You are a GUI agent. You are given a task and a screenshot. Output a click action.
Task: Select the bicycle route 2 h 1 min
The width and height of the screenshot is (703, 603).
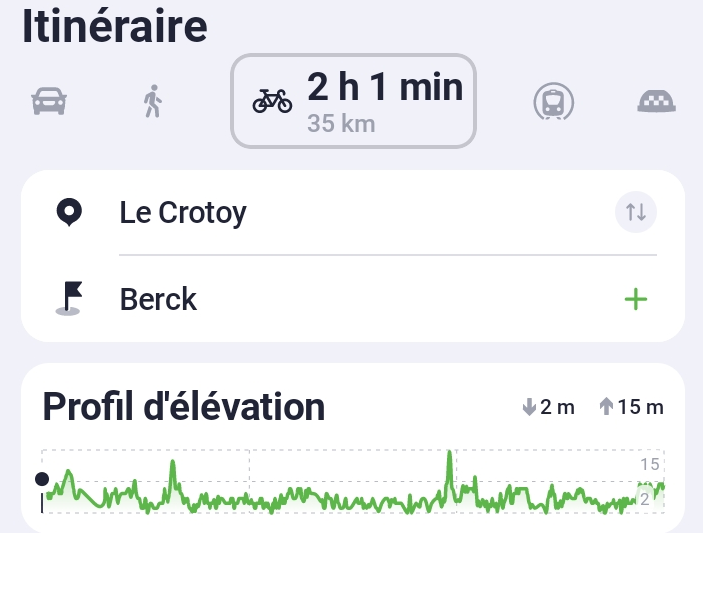pyautogui.click(x=353, y=100)
